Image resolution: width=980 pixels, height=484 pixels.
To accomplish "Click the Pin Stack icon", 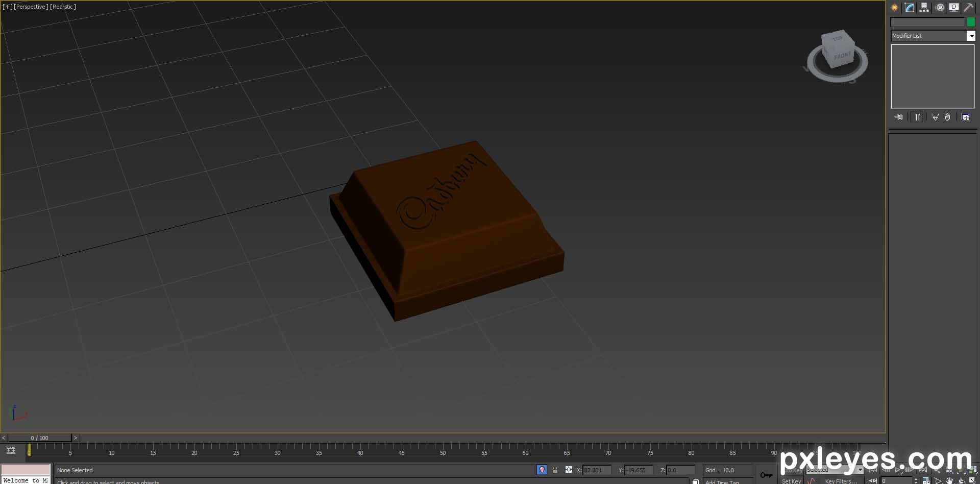I will pyautogui.click(x=899, y=117).
